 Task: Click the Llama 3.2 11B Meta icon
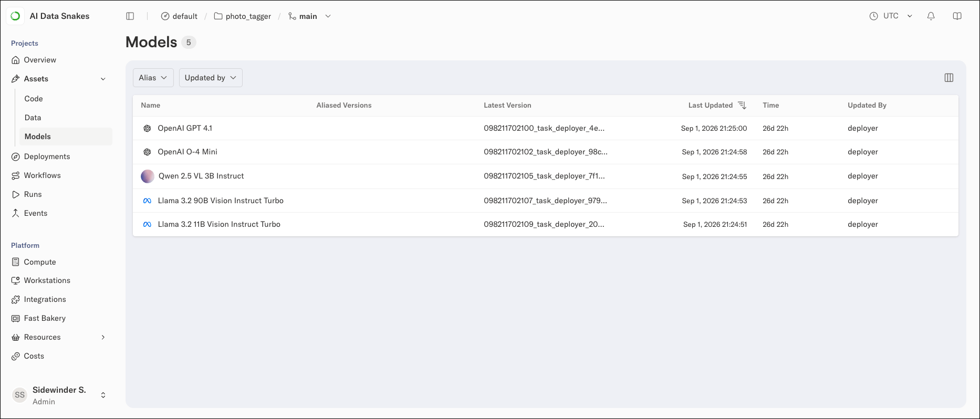point(147,224)
